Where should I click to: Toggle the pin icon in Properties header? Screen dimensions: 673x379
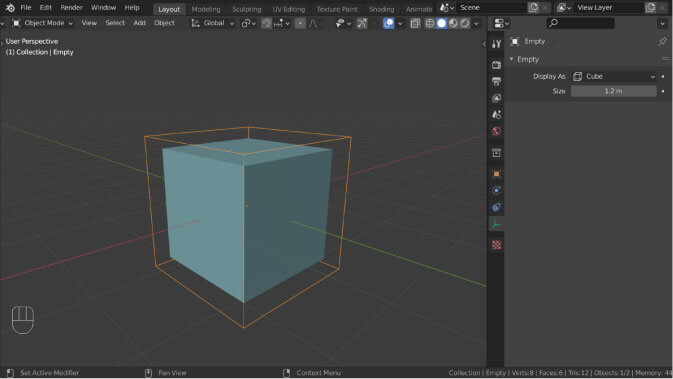pos(662,41)
